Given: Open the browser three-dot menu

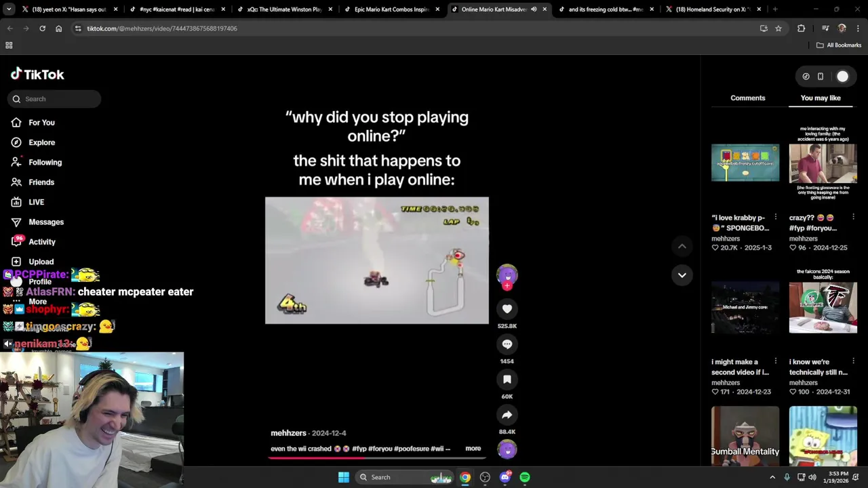Looking at the screenshot, I should click(x=858, y=28).
